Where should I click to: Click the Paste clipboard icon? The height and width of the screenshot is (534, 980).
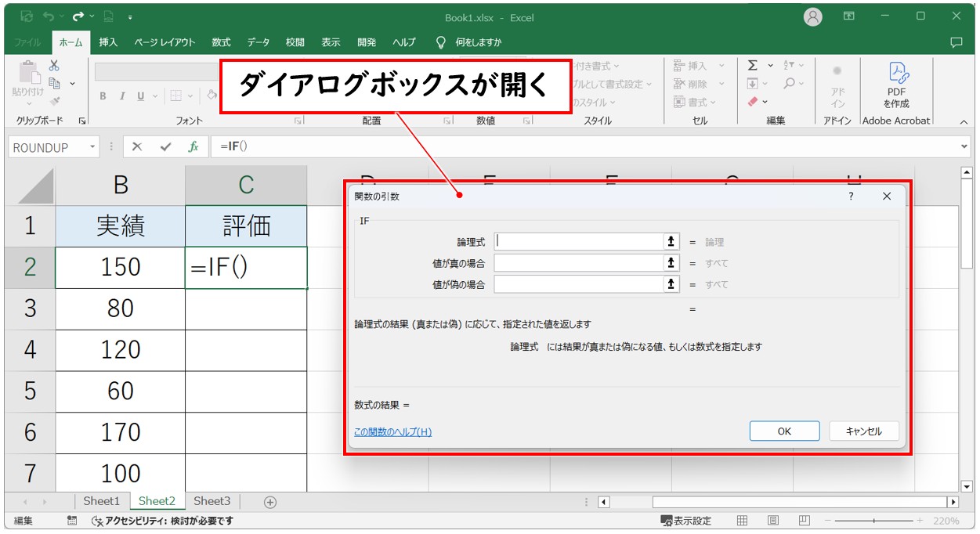[x=28, y=72]
